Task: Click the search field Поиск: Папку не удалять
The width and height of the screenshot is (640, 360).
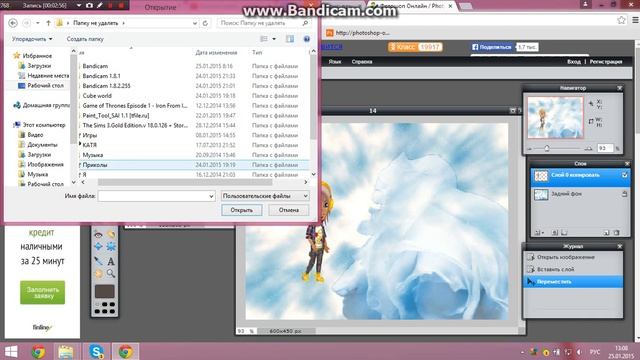Action: (x=263, y=23)
